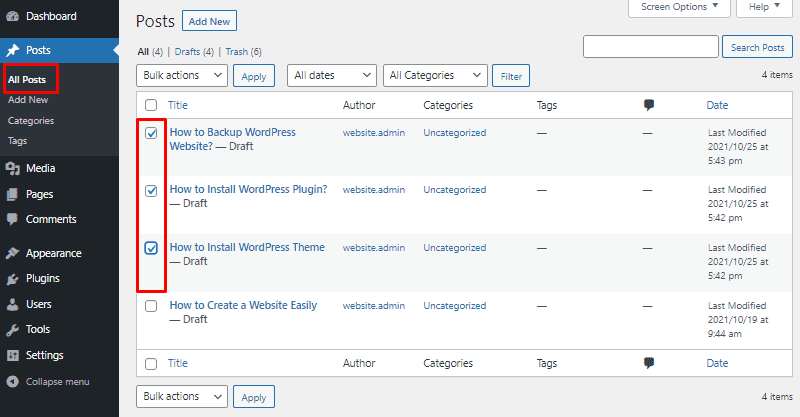Open Appearance menu label
This screenshot has height=417, width=800.
(54, 253)
